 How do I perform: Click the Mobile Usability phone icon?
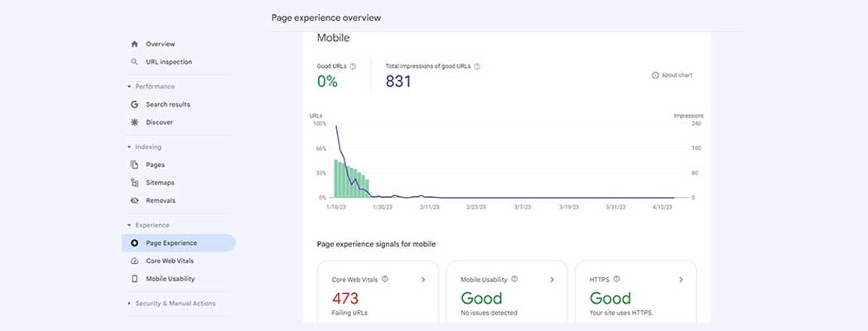[135, 279]
